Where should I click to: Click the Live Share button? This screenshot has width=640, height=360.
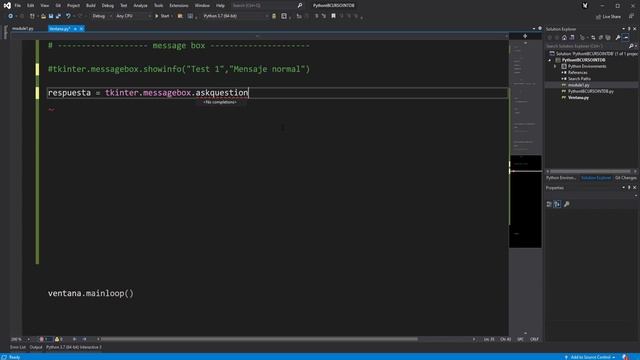pyautogui.click(x=608, y=17)
